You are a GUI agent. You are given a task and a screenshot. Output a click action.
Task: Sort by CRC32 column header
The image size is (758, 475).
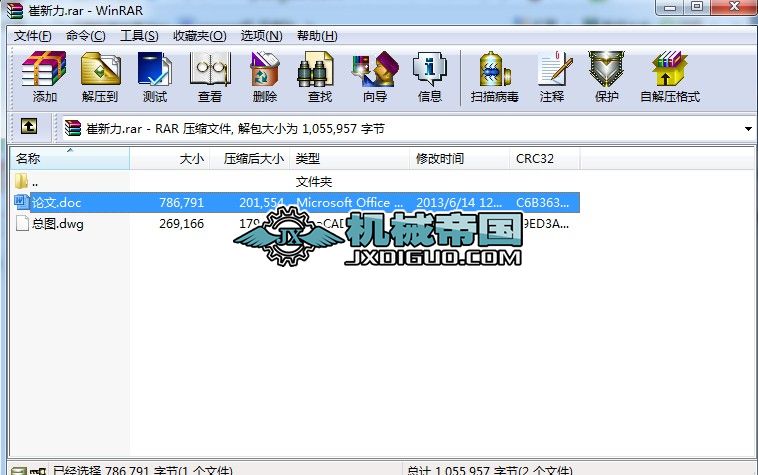(545, 158)
